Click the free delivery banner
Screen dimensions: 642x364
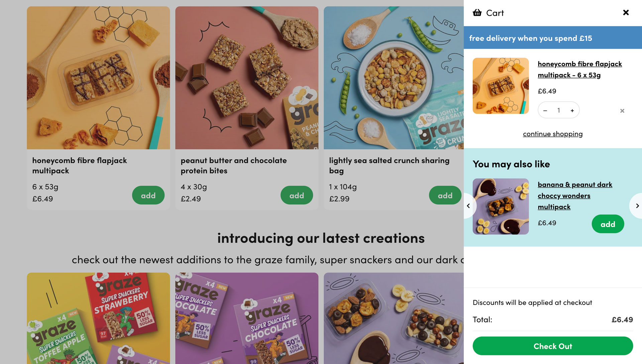tap(553, 38)
